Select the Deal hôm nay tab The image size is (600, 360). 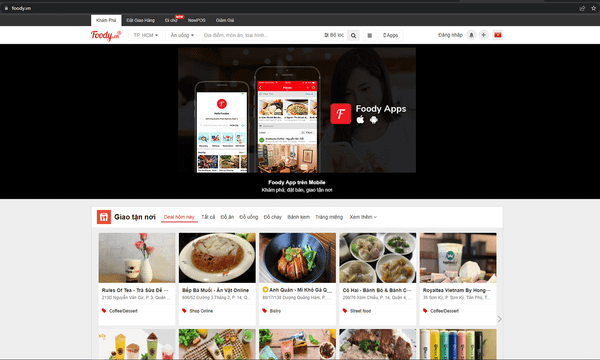tap(179, 217)
